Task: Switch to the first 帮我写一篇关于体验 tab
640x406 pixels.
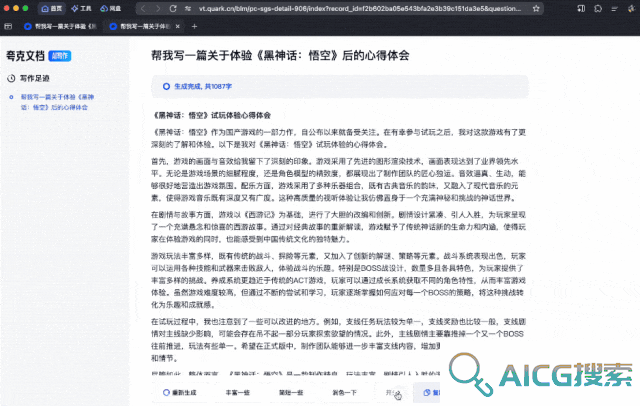Action: pos(60,26)
